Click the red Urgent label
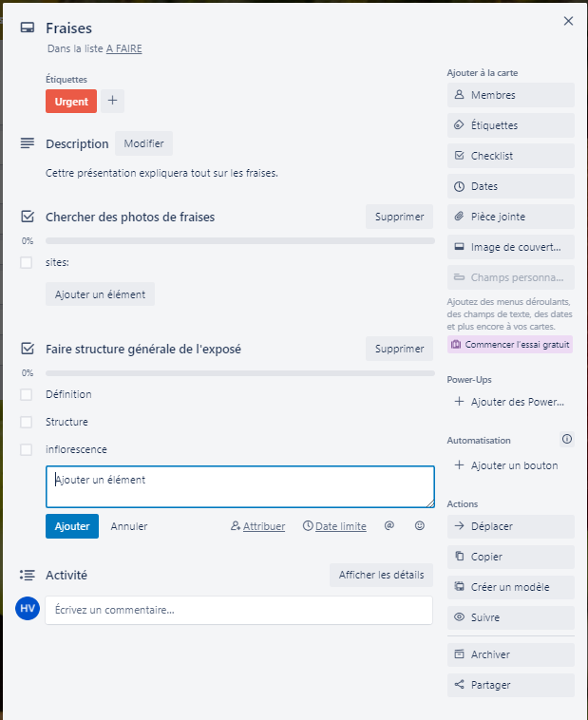Screen dimensions: 588x720 coord(71,101)
